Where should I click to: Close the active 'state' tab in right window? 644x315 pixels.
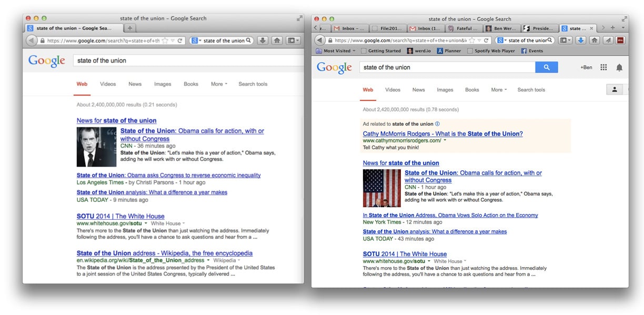[x=591, y=28]
